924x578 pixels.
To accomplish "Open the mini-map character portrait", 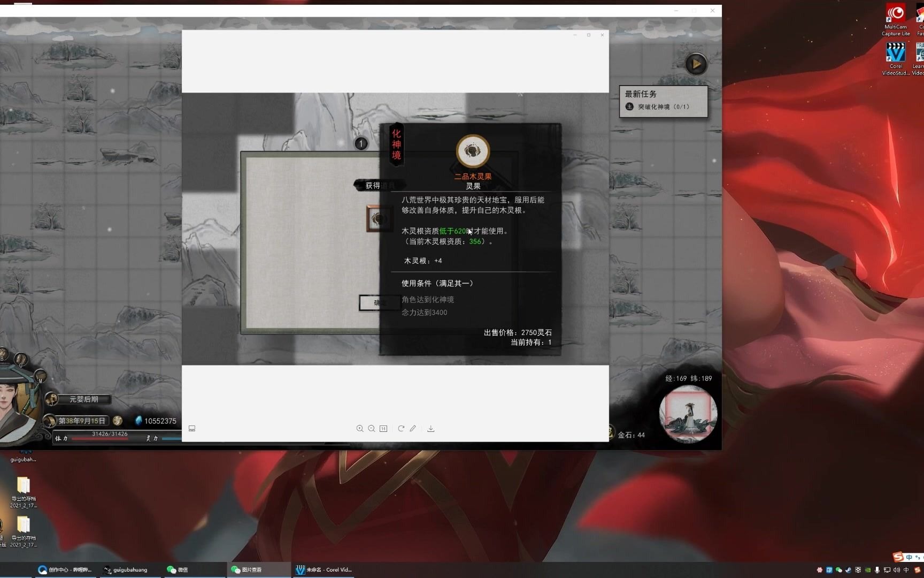I will coord(688,414).
